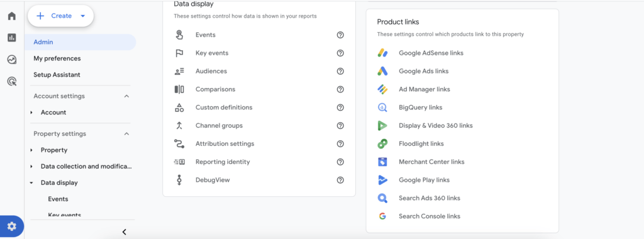Show help for Key events
Screen dimensions: 644x239
[340, 53]
